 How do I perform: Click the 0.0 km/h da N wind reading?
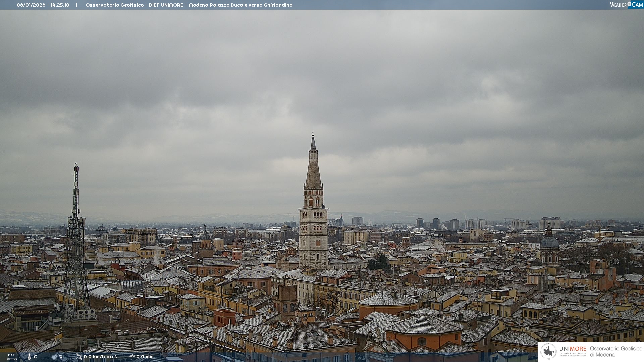click(101, 357)
